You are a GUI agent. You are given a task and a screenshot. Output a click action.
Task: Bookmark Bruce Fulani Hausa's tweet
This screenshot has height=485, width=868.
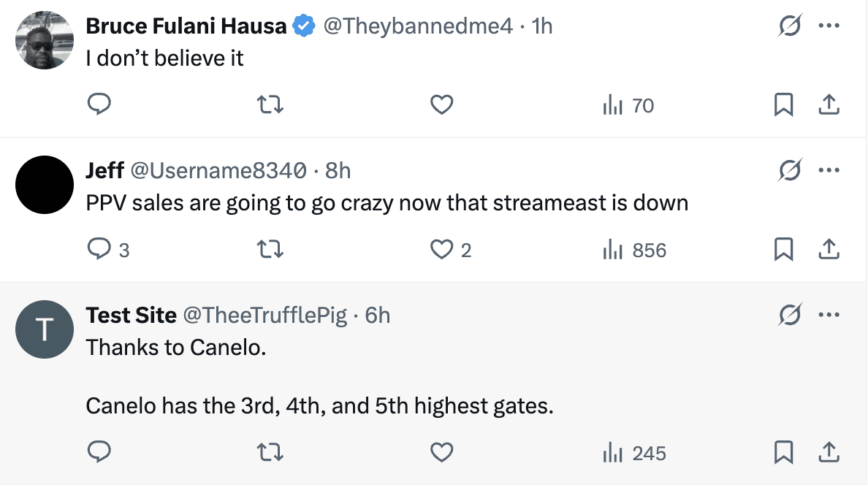coord(783,106)
